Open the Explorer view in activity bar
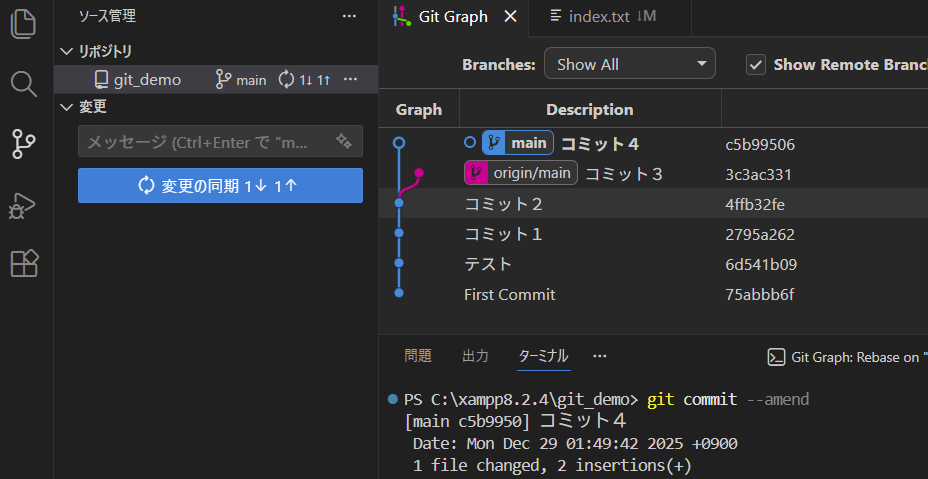This screenshot has height=479, width=928. [23, 23]
